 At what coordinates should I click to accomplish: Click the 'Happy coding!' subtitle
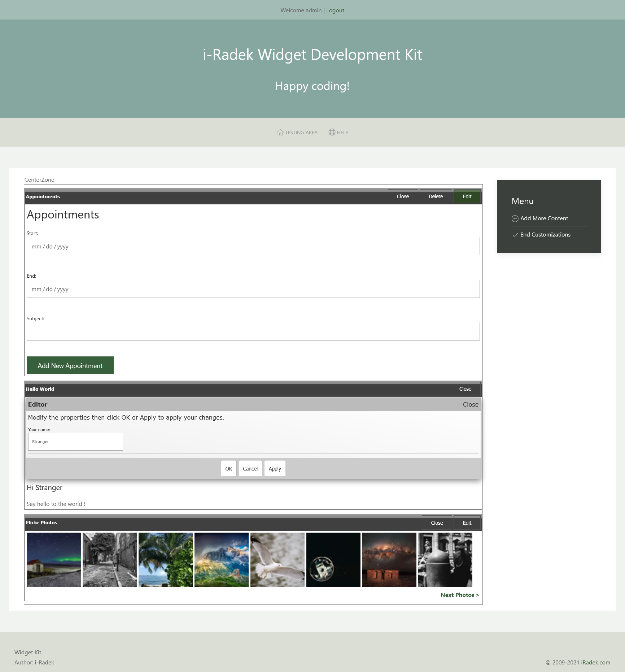coord(312,86)
